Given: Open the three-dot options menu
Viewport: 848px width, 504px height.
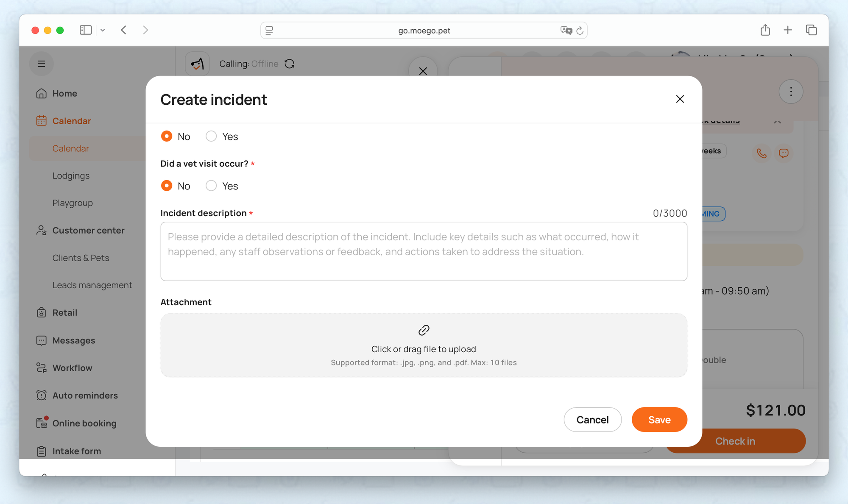Looking at the screenshot, I should (791, 92).
